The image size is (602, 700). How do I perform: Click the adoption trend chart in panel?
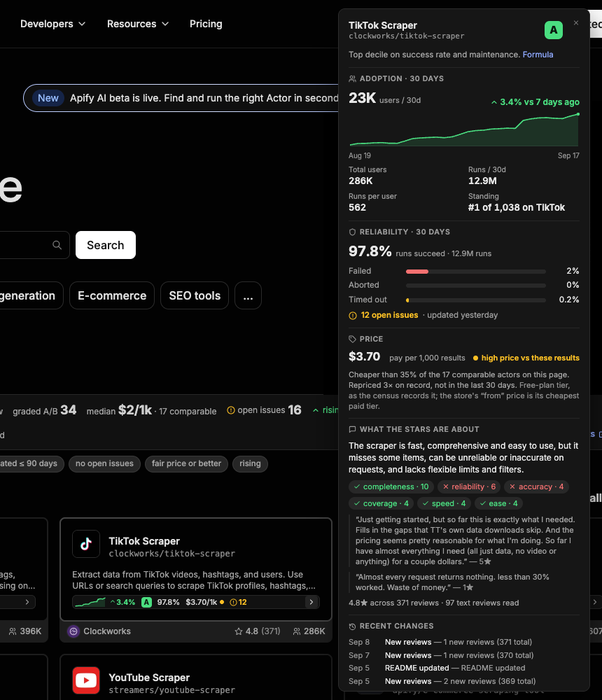(x=464, y=129)
